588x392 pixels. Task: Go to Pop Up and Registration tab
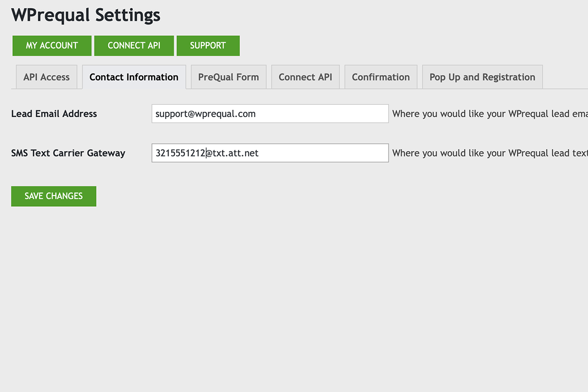(482, 77)
